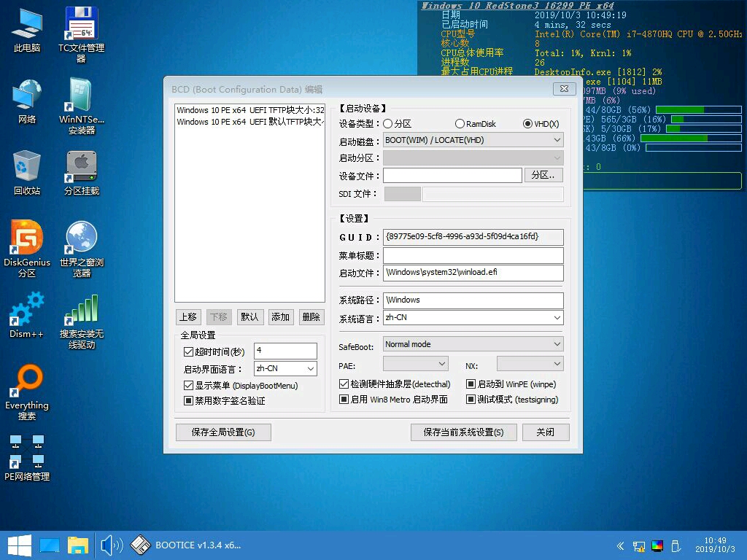Launch Dism++ desktop shortcut
This screenshot has height=560, width=747.
[27, 315]
